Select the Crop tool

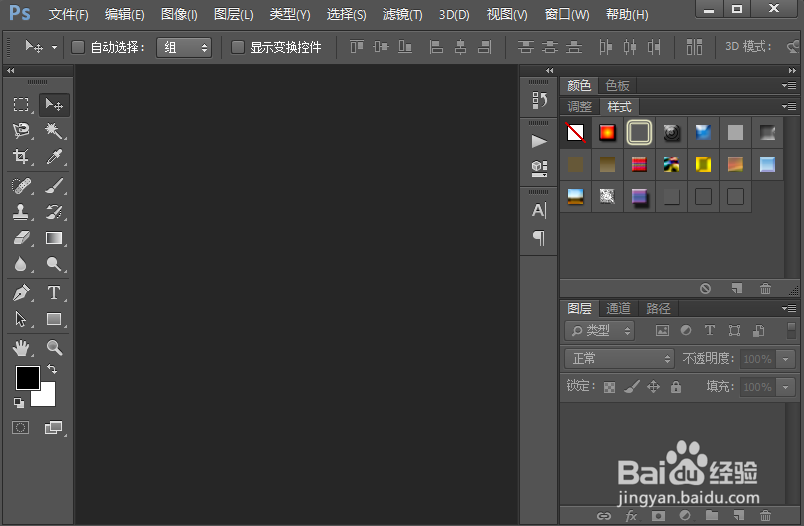click(21, 156)
